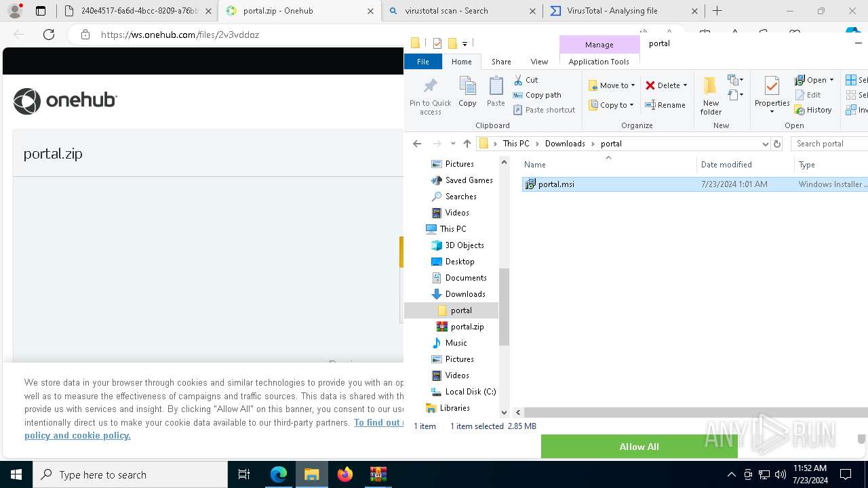
Task: Click the browser address bar URL
Action: [x=180, y=35]
